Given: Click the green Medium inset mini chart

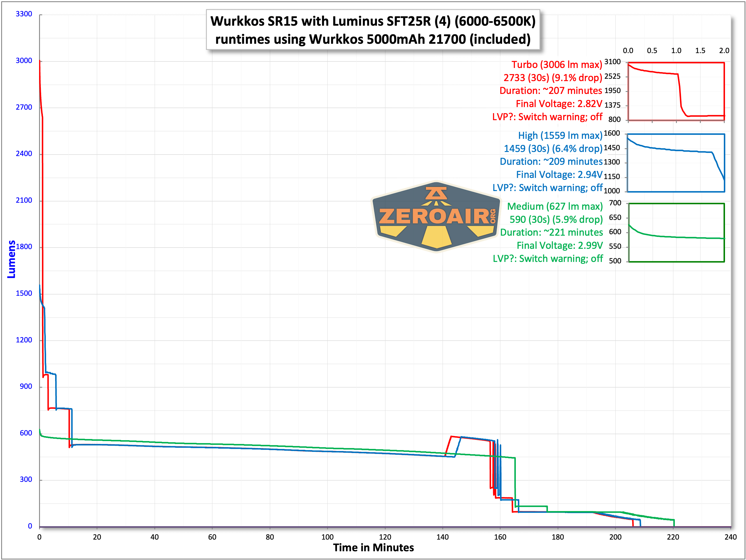Looking at the screenshot, I should (676, 232).
